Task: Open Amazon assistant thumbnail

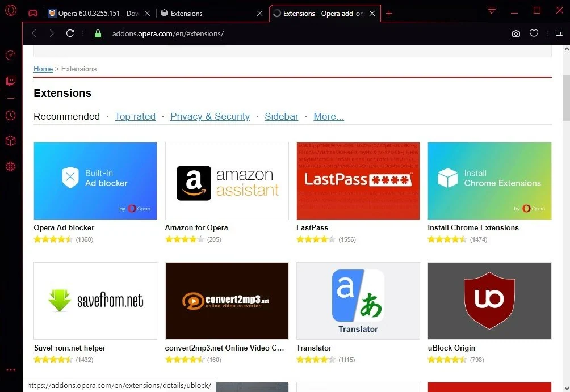Action: pyautogui.click(x=227, y=181)
